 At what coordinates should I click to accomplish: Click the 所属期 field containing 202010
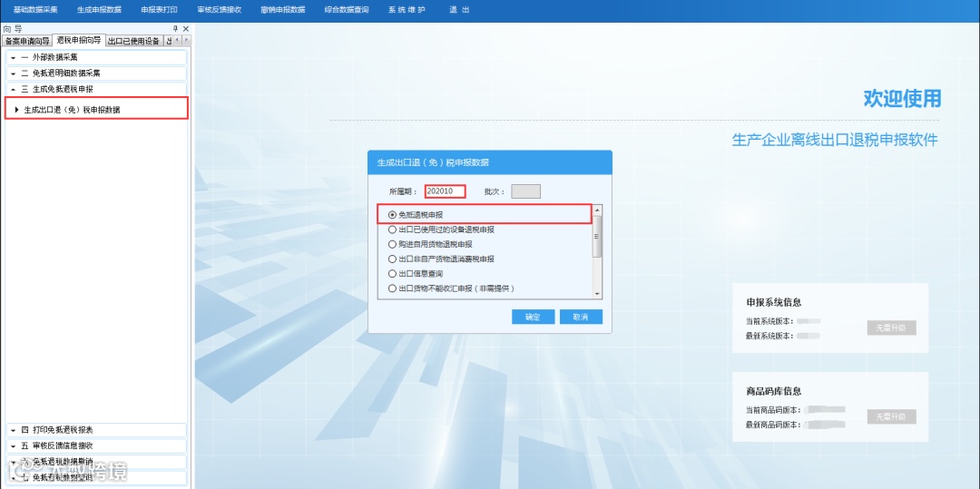coord(445,191)
